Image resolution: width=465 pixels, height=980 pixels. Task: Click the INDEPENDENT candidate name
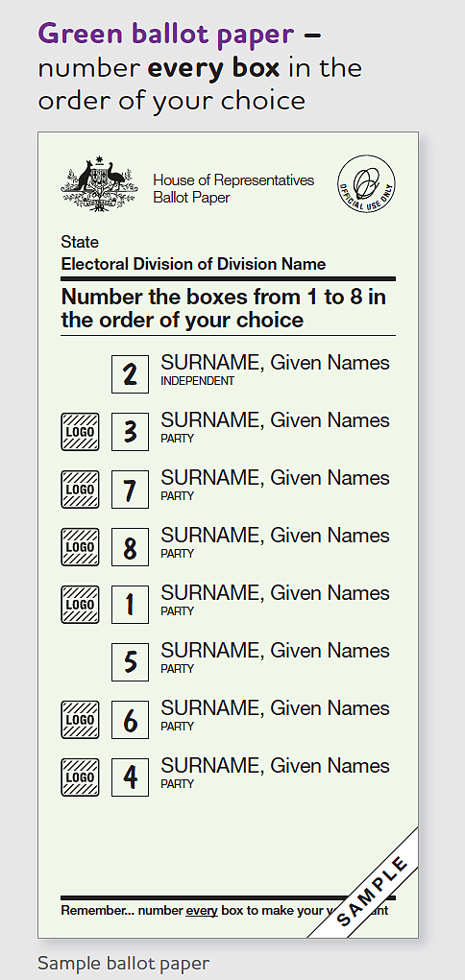coord(276,363)
